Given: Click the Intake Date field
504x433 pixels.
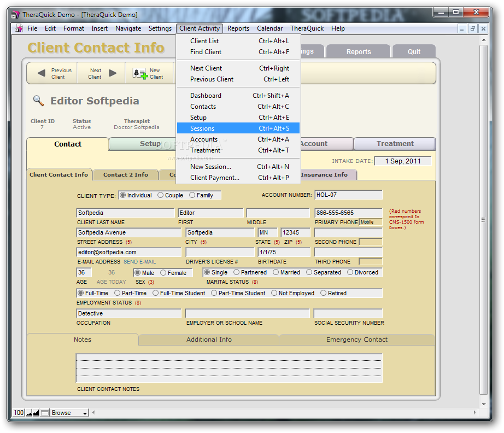Looking at the screenshot, I should (403, 161).
